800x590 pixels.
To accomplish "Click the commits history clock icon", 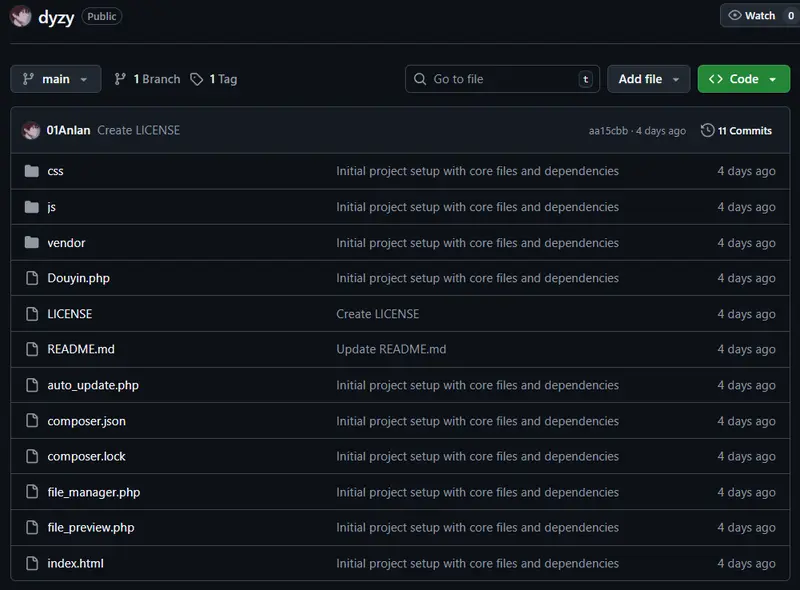I will [708, 130].
